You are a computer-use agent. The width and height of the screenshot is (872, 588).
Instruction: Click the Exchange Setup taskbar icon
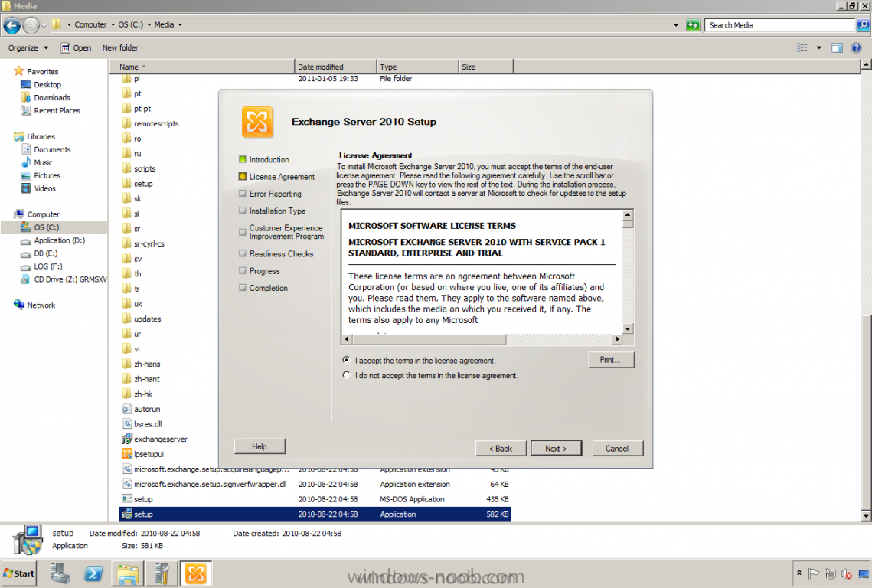[x=196, y=573]
